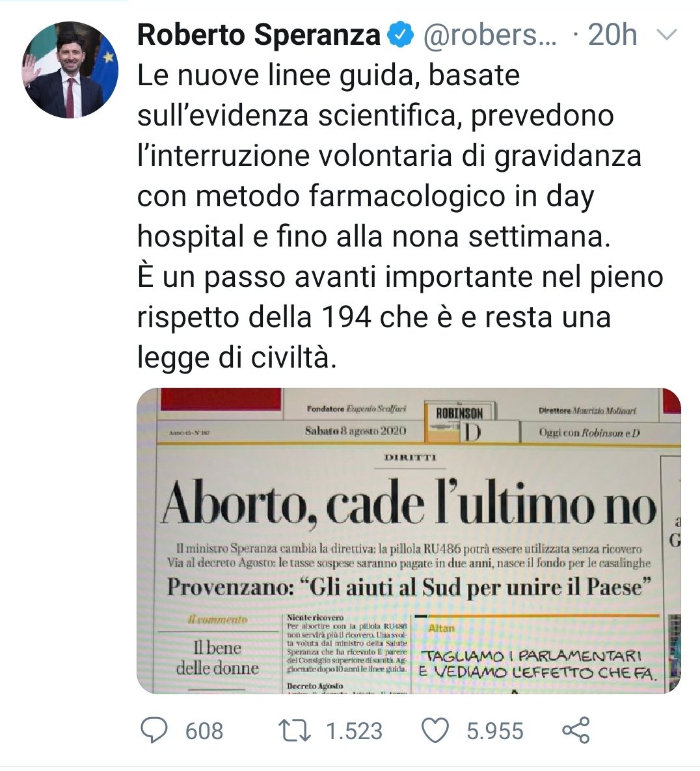
Task: Expand the tweet options chevron
Action: (667, 35)
